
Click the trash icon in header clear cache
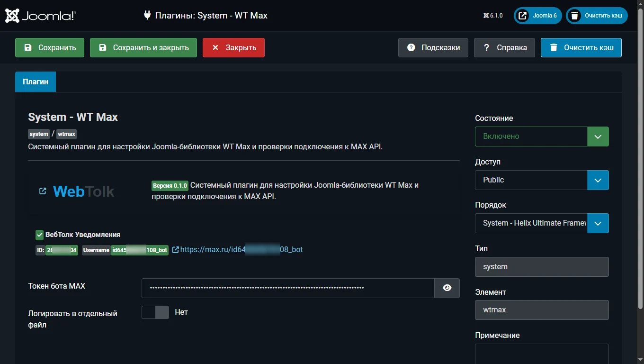[574, 16]
